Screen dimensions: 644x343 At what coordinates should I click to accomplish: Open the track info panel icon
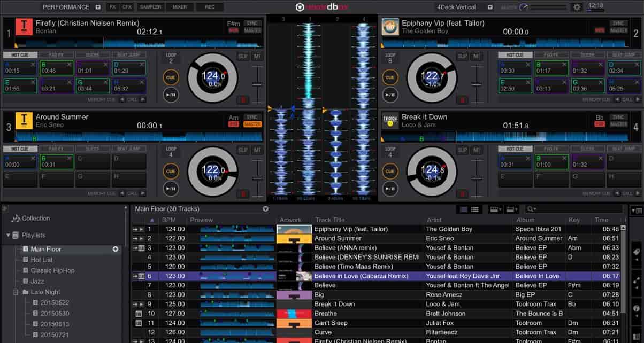(637, 308)
